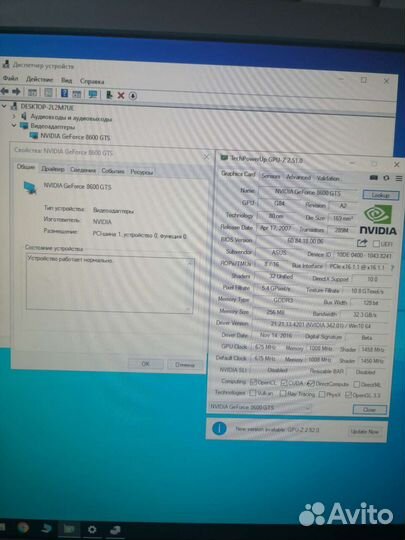The image size is (405, 540).
Task: Select the Graphics Card tab in GPU-Z
Action: [238, 174]
